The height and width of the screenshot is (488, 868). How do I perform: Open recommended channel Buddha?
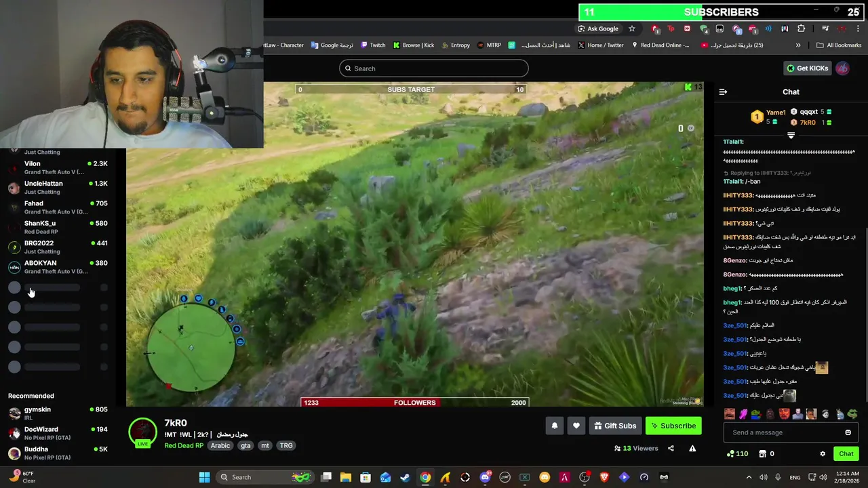[x=58, y=453]
